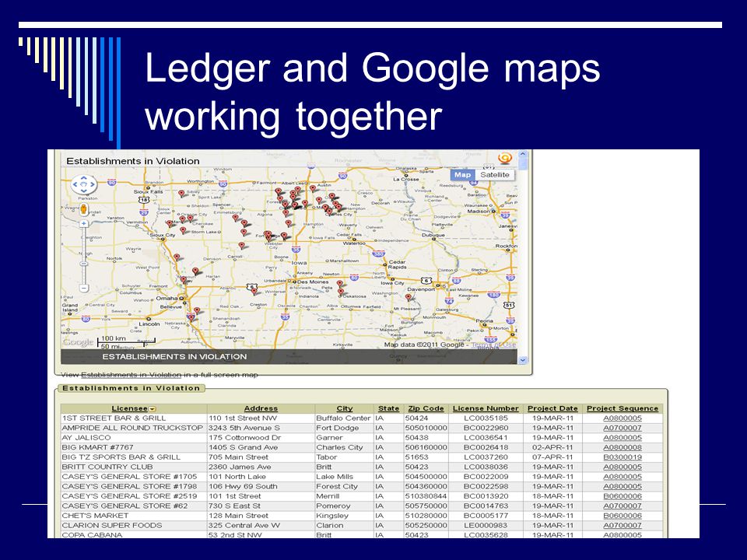Click the map zoom slider track
This screenshot has width=747, height=560.
tap(84, 256)
